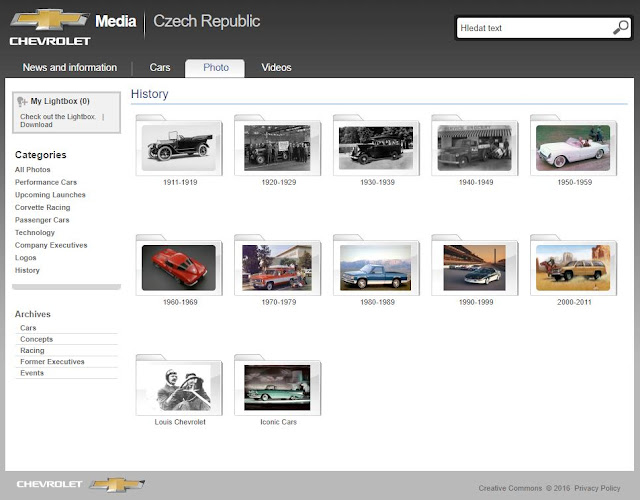Open the 1920-1929 folder thumbnail
The height and width of the screenshot is (500, 640).
point(278,146)
